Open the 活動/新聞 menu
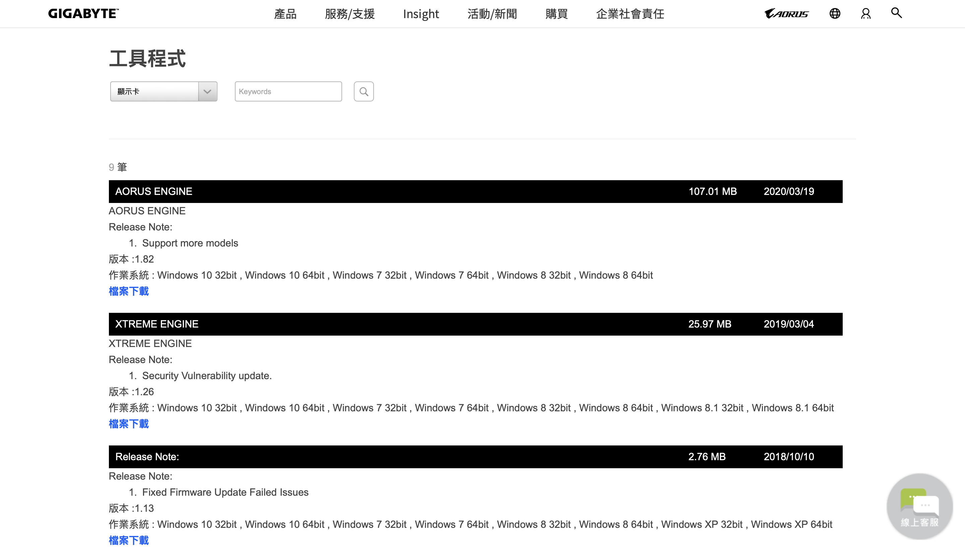The image size is (965, 560). [x=492, y=14]
